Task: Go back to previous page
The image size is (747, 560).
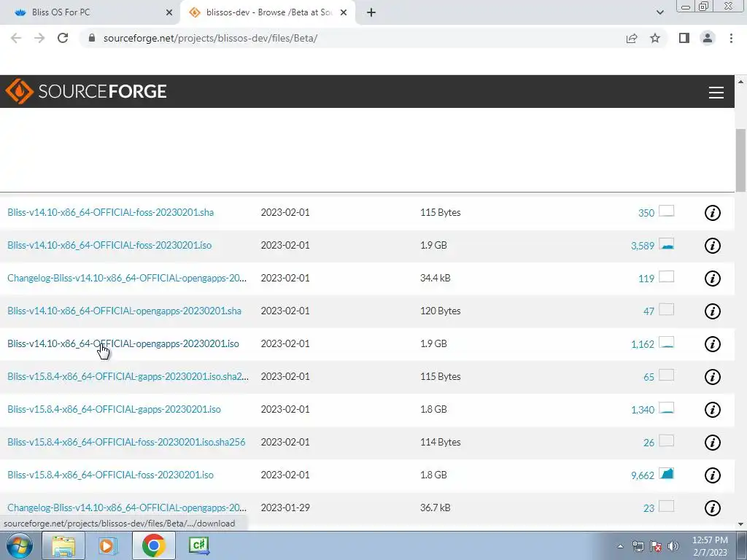Action: click(16, 38)
